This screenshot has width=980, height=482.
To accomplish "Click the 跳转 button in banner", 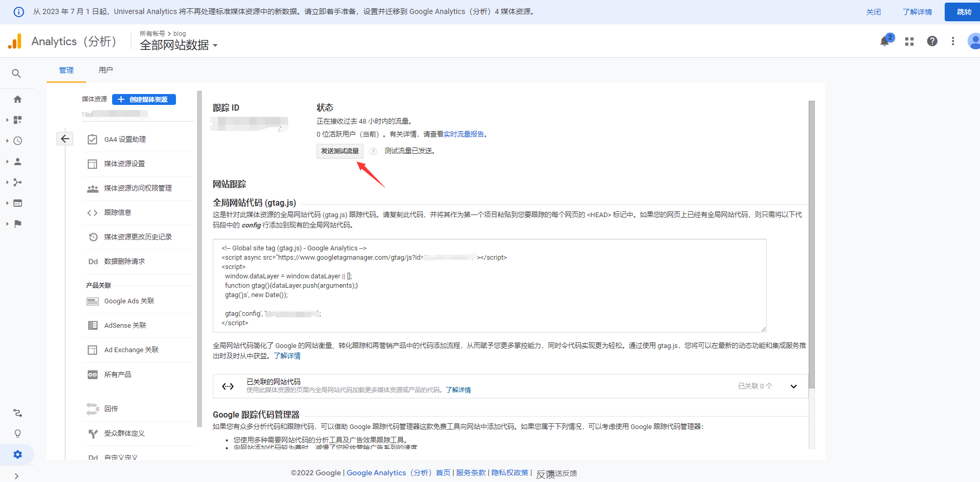I will [x=963, y=12].
